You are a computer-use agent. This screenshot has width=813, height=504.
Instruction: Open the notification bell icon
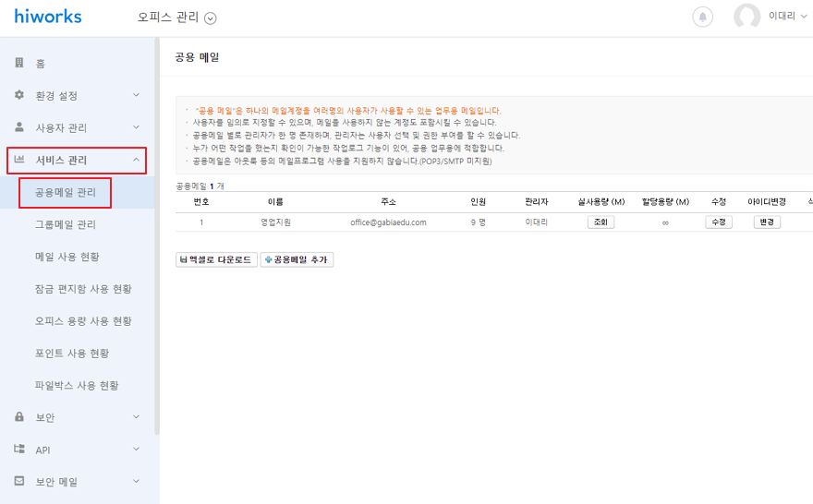coord(703,17)
